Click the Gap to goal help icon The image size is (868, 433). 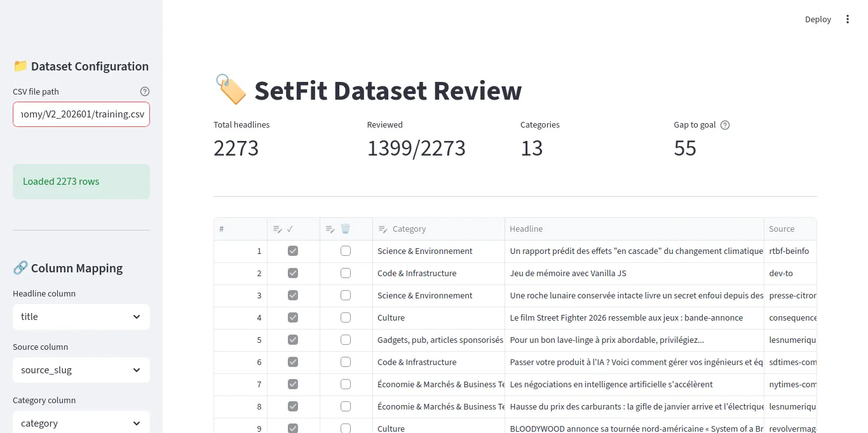pos(725,124)
